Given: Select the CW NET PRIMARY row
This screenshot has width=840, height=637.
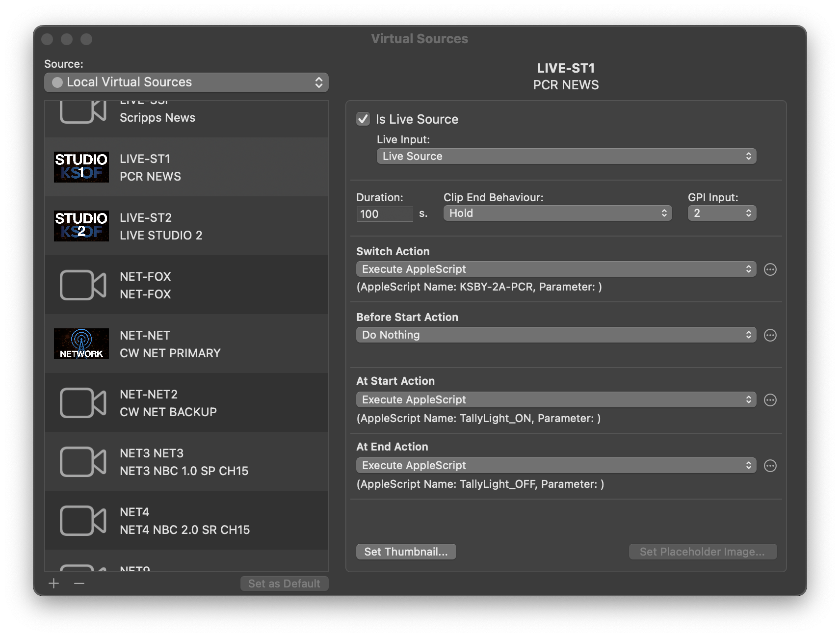Looking at the screenshot, I should pyautogui.click(x=186, y=344).
